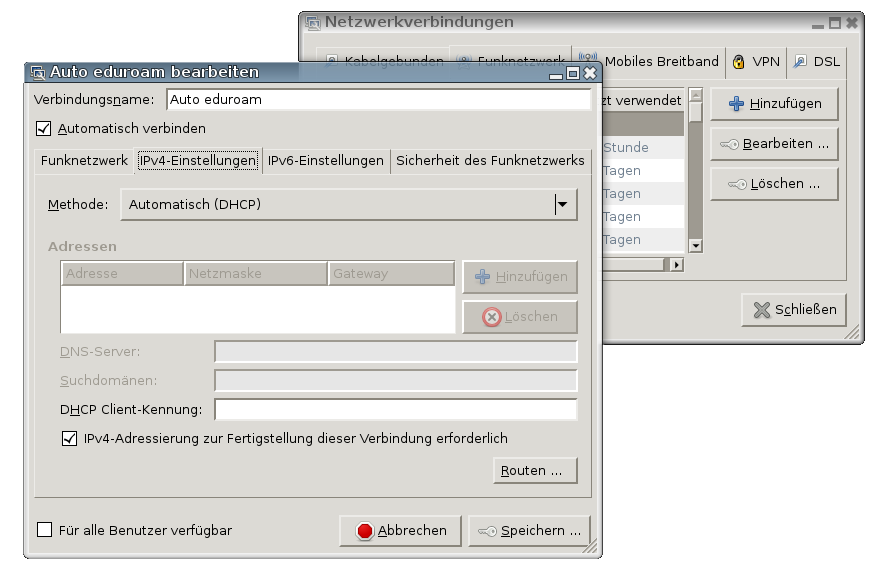The width and height of the screenshot is (883, 576).
Task: Click the dropdown arrow next to DHCP method
Action: [563, 205]
